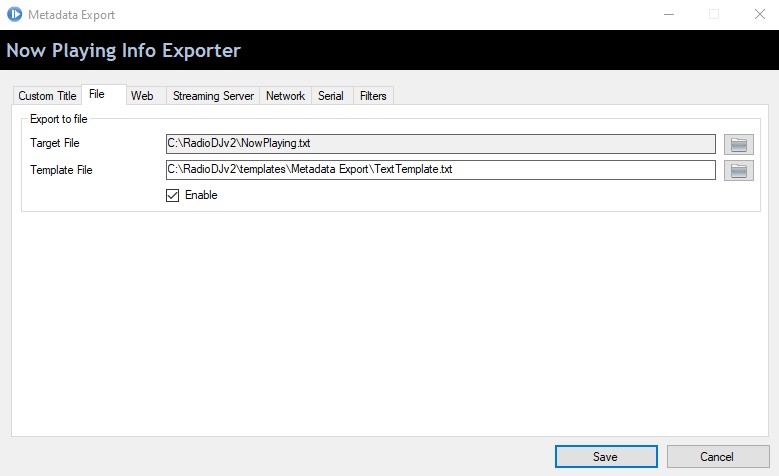779x476 pixels.
Task: Toggle the Enable checkbox
Action: (x=172, y=195)
